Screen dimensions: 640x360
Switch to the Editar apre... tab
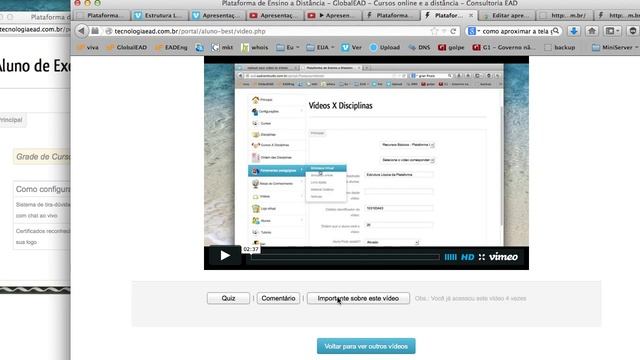pos(506,16)
